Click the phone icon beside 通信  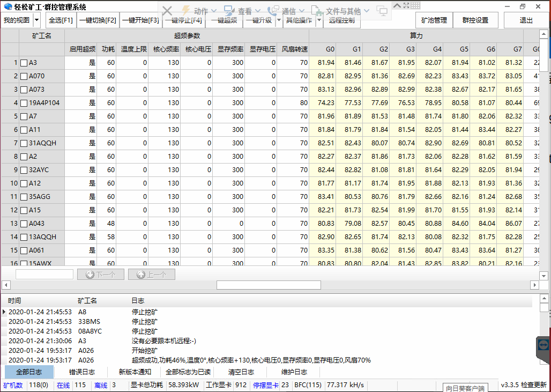273,11
